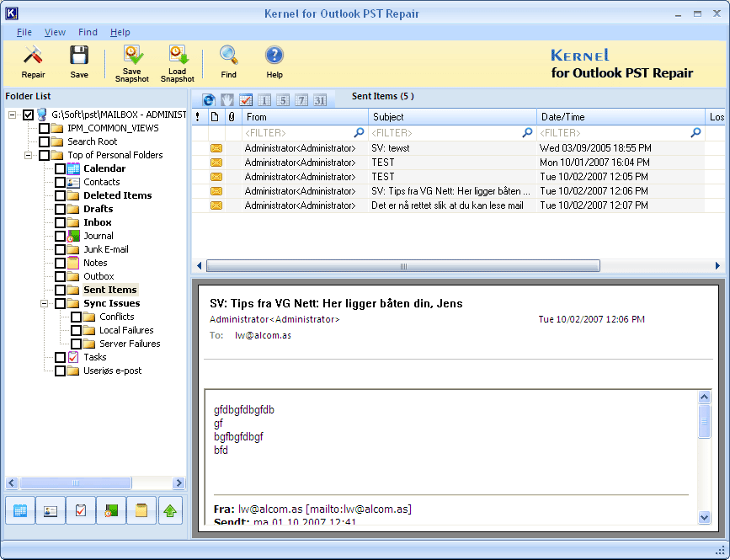Screen dimensions: 730x560
Task: Select the Userløs e-post folder
Action: (x=113, y=371)
